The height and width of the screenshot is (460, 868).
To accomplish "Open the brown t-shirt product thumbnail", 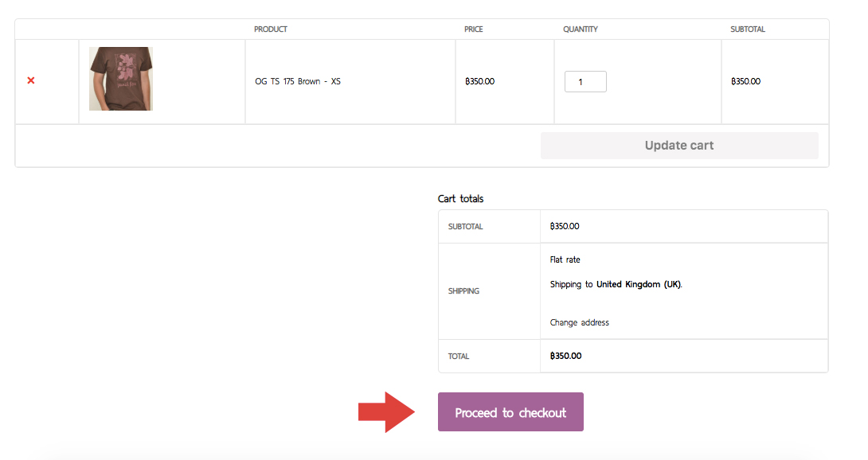I will (x=121, y=79).
